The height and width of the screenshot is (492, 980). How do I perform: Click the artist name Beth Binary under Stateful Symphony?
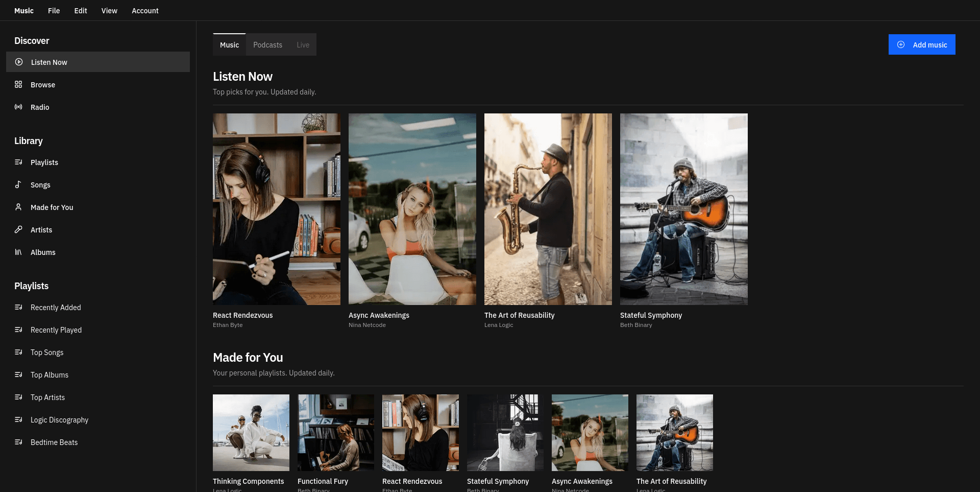(636, 325)
